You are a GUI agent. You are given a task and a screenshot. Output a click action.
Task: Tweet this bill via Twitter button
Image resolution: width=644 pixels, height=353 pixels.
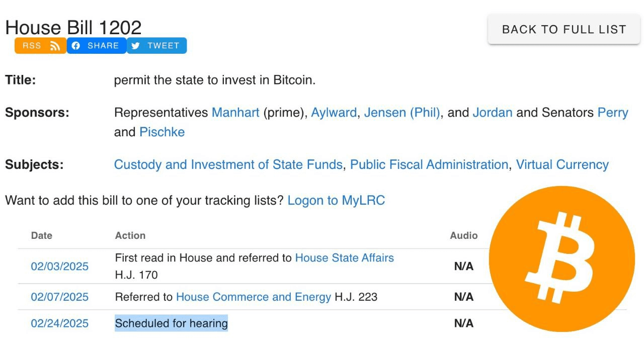tap(156, 45)
